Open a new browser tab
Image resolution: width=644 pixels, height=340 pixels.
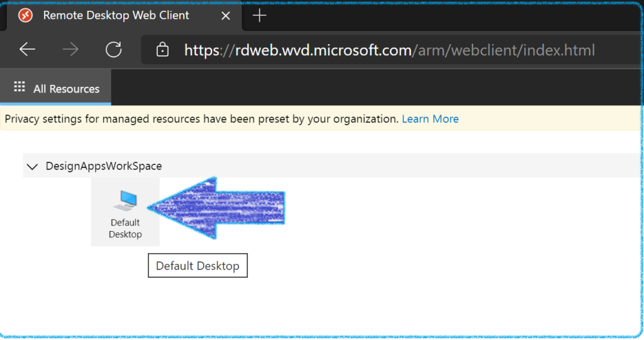click(259, 16)
